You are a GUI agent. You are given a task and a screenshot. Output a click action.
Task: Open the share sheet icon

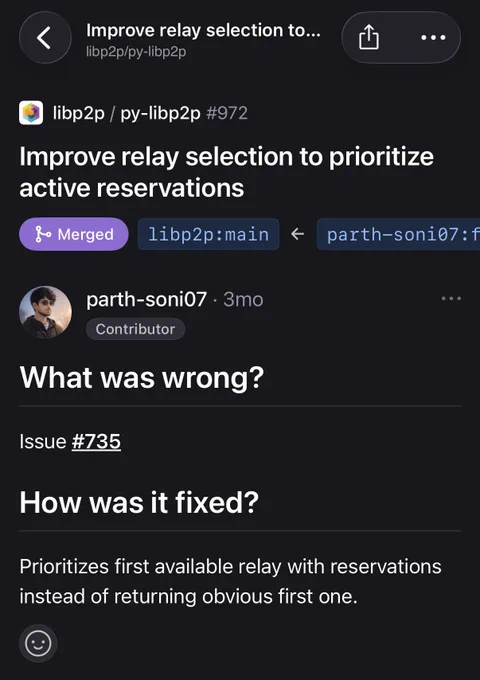pyautogui.click(x=369, y=37)
